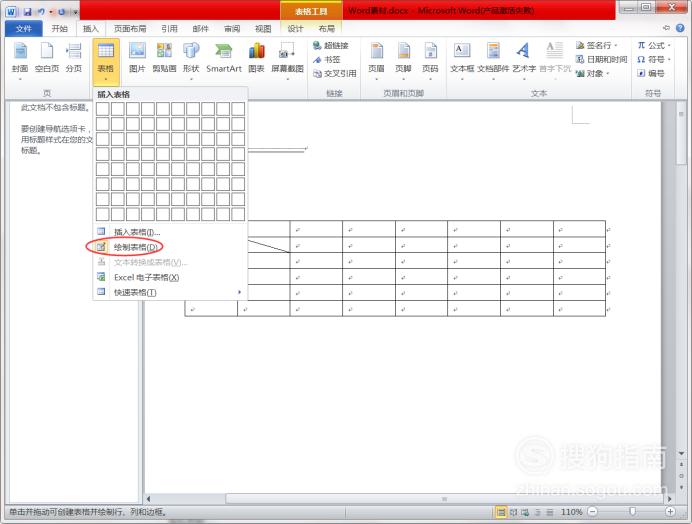Image resolution: width=692 pixels, height=524 pixels.
Task: Switch to View (视图) tab
Action: 263,29
